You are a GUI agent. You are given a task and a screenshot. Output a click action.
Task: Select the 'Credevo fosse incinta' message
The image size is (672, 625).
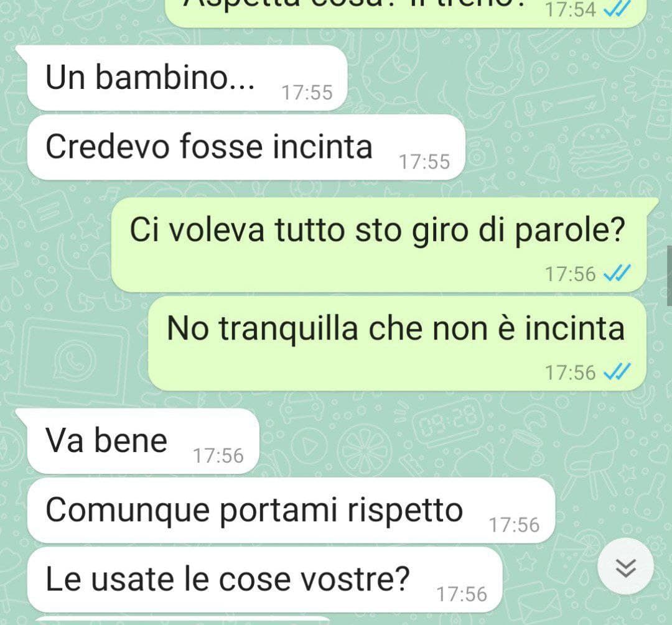tap(246, 147)
